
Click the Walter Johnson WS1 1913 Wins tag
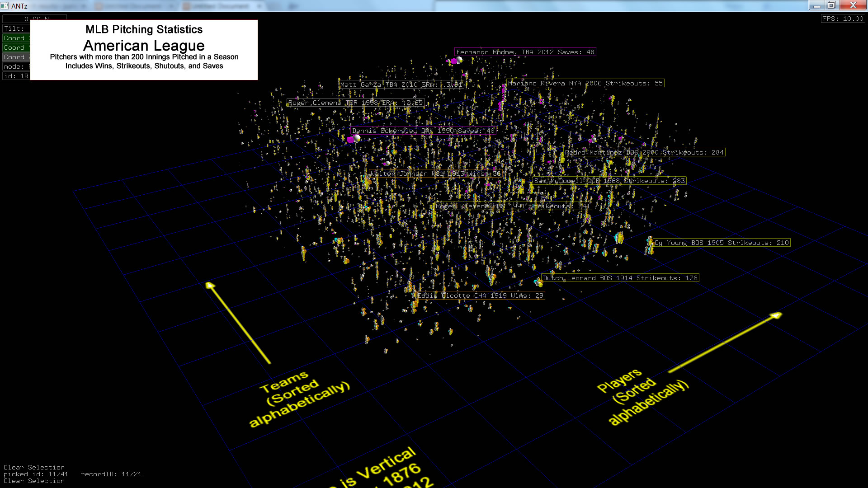pyautogui.click(x=435, y=174)
